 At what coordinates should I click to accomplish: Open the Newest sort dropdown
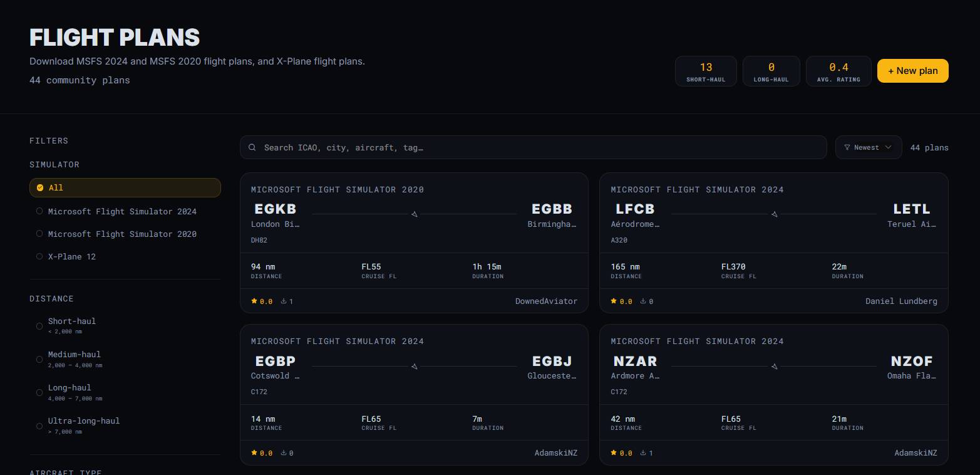(869, 147)
